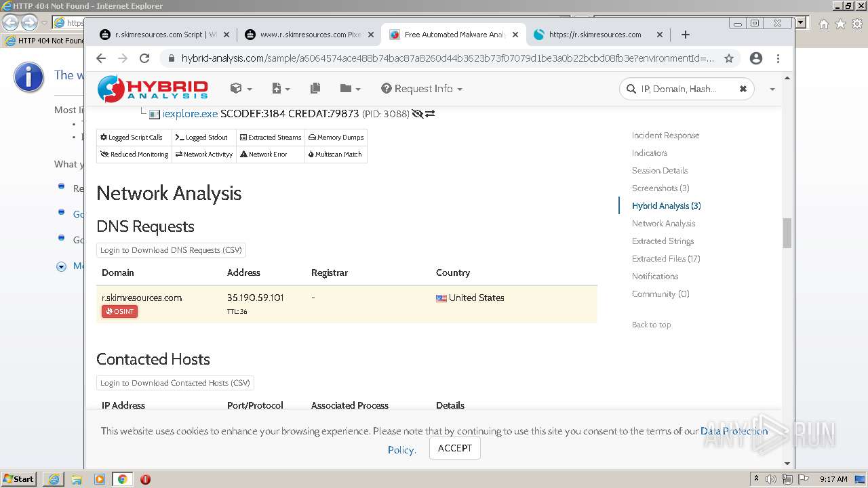Select Logged Script Calls legend item

pyautogui.click(x=134, y=138)
